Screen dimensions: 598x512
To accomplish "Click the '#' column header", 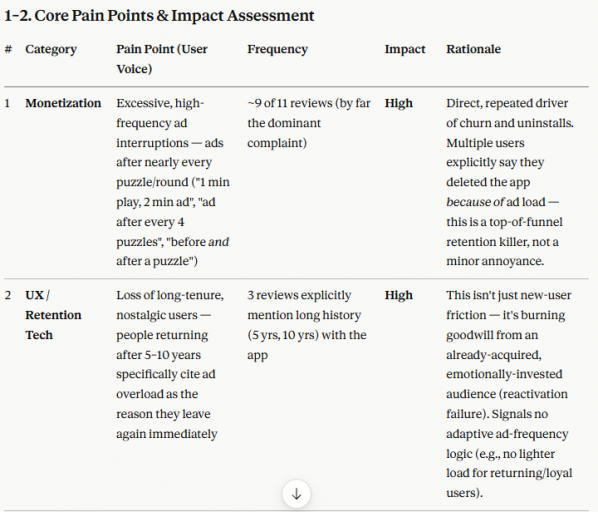I will coord(8,49).
